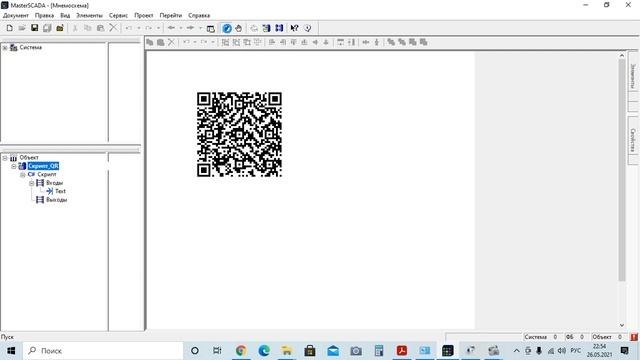Open the Правка menu

[44, 16]
